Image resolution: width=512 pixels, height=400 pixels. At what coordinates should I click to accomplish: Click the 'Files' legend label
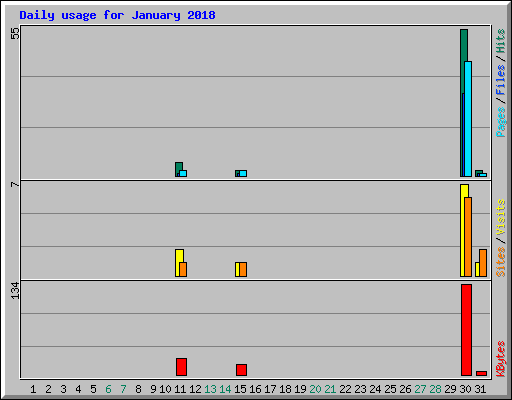(500, 79)
